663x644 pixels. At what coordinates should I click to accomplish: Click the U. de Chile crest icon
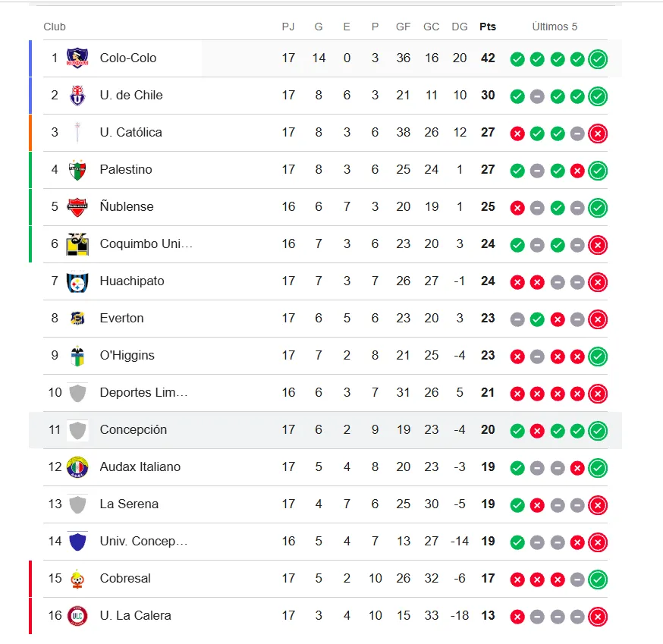pos(77,95)
